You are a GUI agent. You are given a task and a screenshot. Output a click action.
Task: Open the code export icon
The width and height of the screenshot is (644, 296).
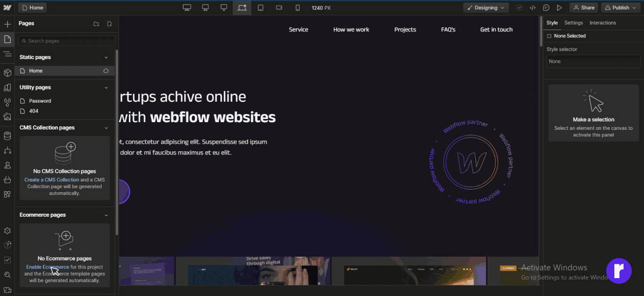533,8
